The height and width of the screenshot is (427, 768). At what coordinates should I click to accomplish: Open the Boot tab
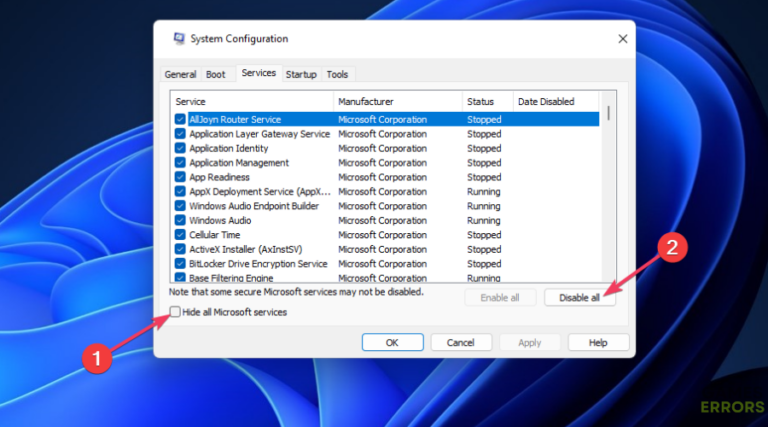point(215,74)
